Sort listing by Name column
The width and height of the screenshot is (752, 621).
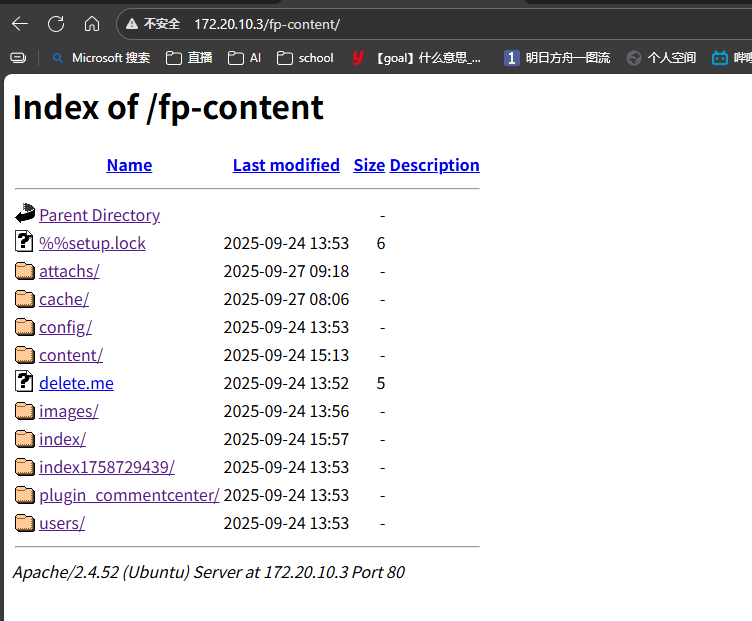tap(129, 165)
